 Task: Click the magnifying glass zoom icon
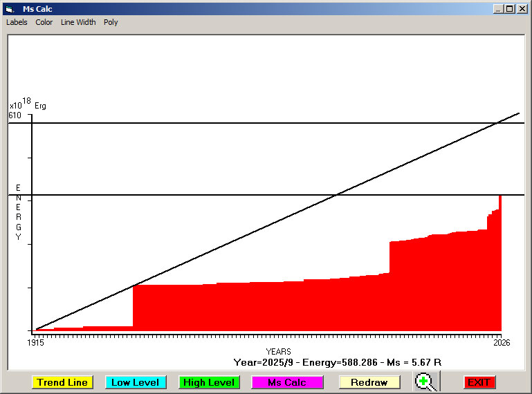(x=427, y=382)
